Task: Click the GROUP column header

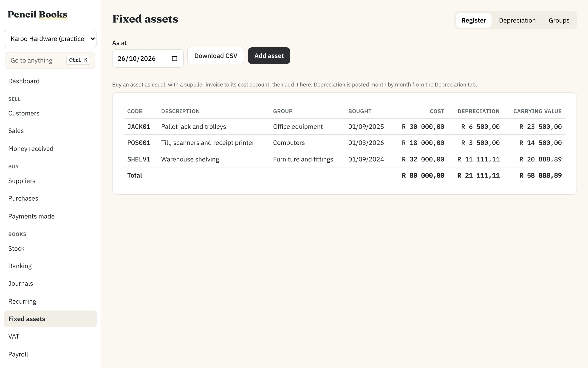Action: click(283, 111)
